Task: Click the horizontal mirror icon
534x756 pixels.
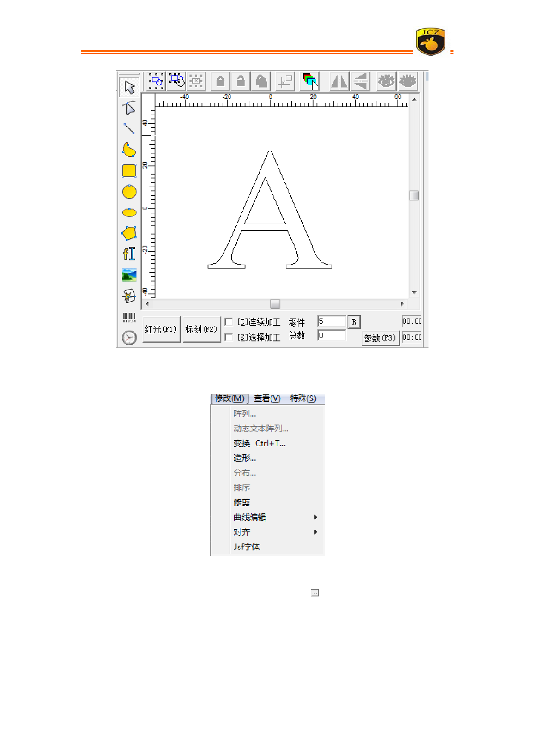Action: (x=339, y=81)
